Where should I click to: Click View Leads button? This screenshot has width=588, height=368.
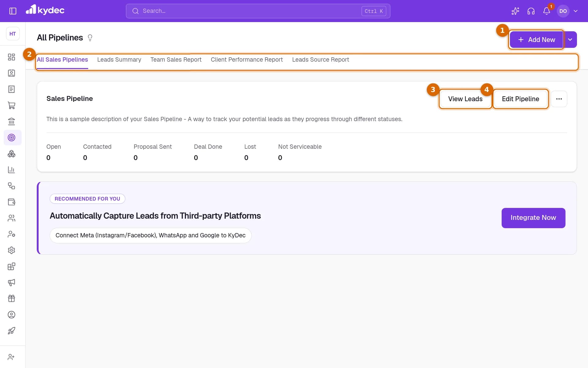click(x=465, y=99)
